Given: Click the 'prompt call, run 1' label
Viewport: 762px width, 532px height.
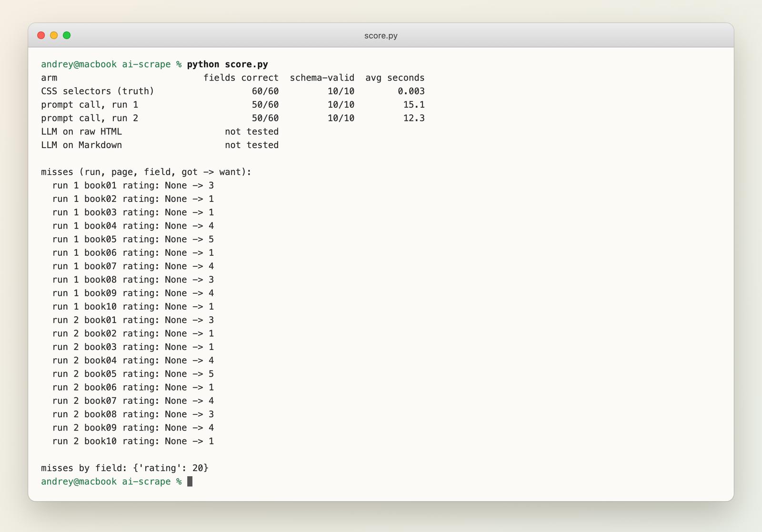Looking at the screenshot, I should [x=90, y=105].
